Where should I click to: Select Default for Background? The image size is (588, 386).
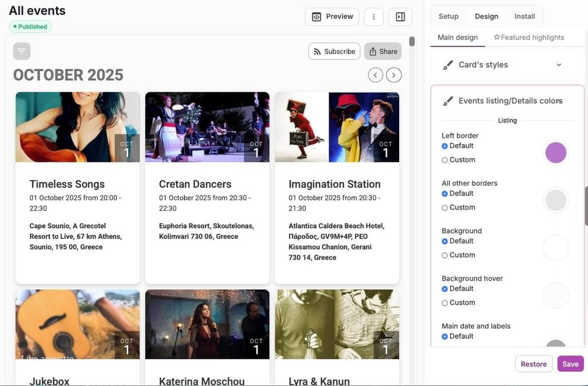click(445, 241)
